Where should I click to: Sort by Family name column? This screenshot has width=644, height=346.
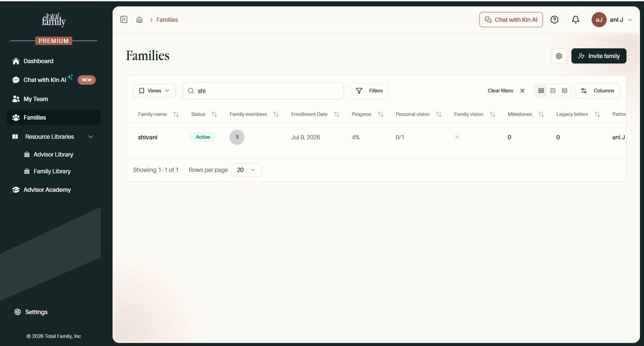point(176,114)
